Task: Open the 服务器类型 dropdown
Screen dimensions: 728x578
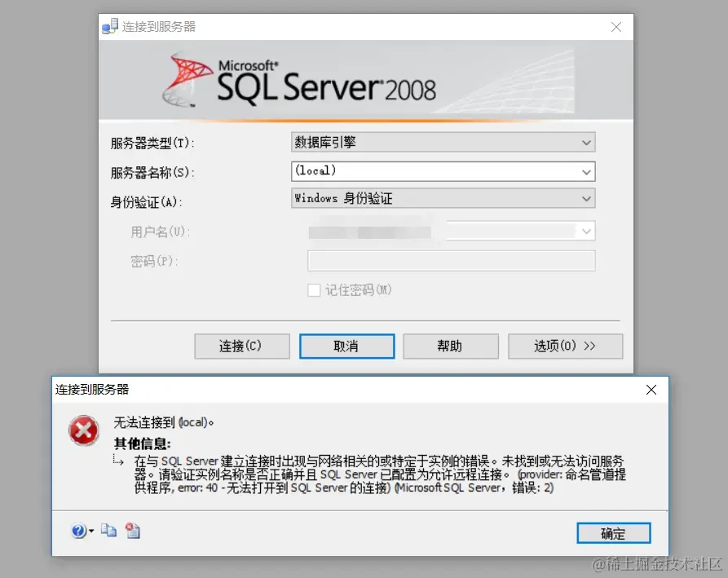Action: 443,142
